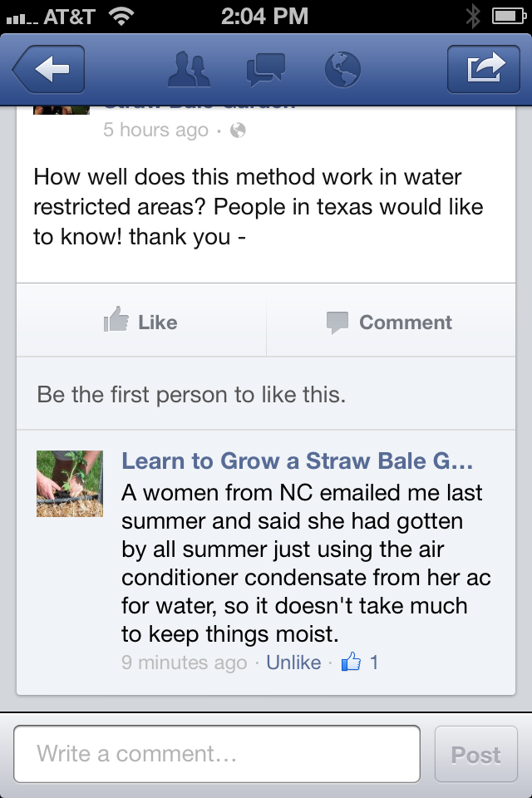Open Learn to Grow a Straw Bale page link
532x798 pixels.
coord(297,461)
